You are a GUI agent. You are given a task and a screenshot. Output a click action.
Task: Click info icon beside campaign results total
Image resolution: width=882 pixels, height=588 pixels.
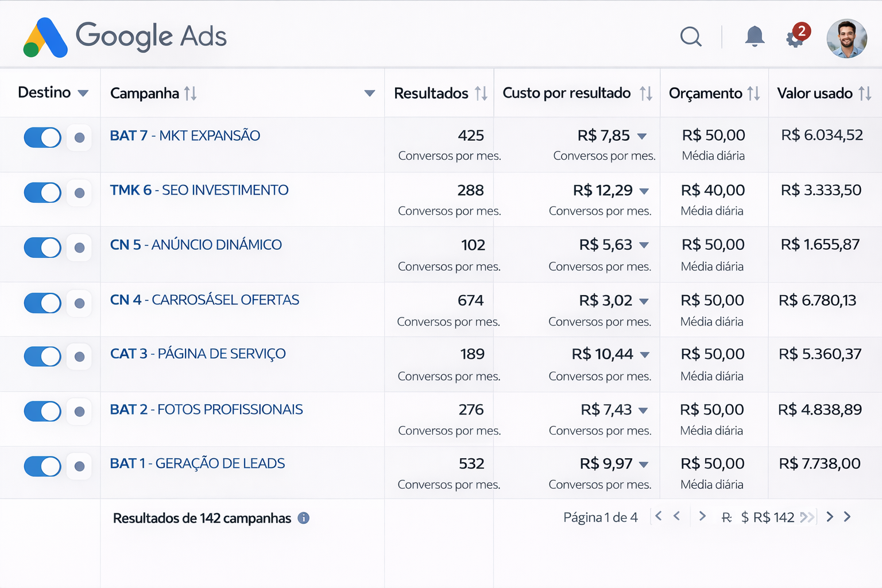pyautogui.click(x=304, y=518)
